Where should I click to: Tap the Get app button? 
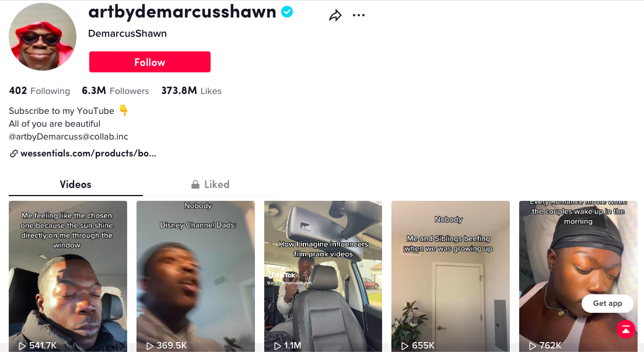[x=607, y=303]
